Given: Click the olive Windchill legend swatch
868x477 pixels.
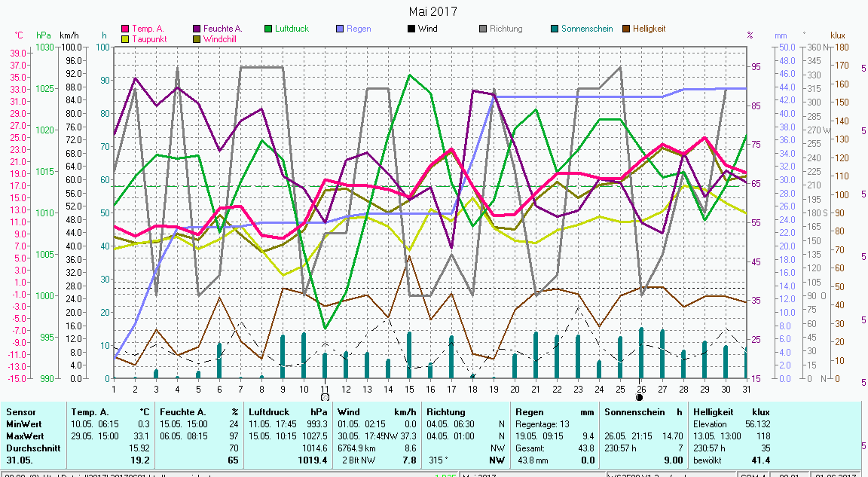Looking at the screenshot, I should click(197, 38).
